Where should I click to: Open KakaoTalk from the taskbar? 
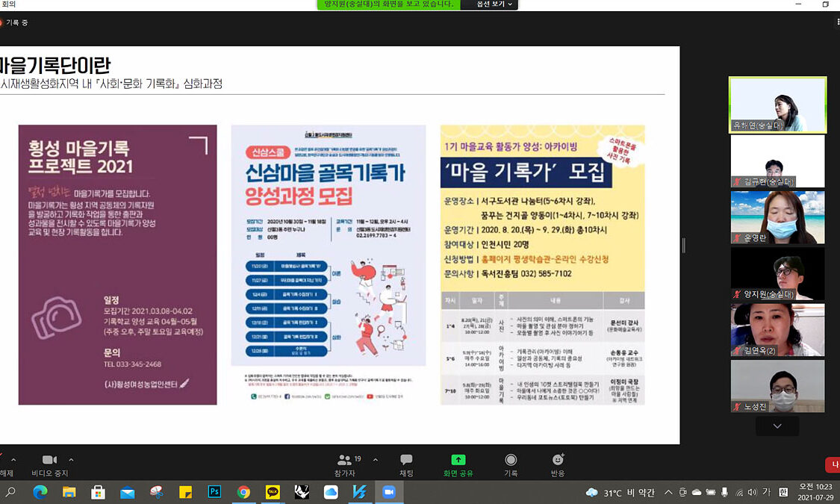(273, 492)
